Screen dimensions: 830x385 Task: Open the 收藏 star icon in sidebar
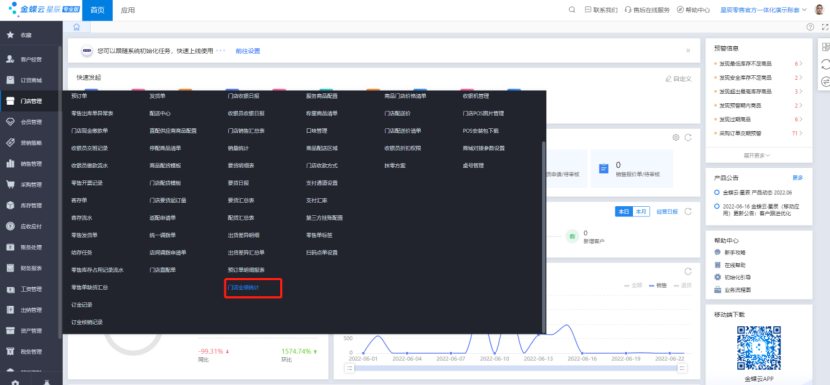[10, 35]
